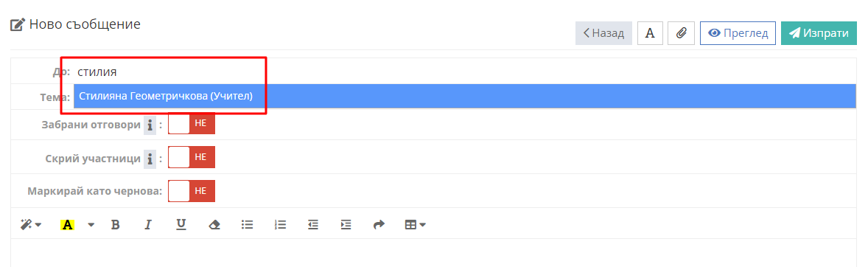
Task: Click the eraser clear-formatting icon
Action: pos(214,224)
